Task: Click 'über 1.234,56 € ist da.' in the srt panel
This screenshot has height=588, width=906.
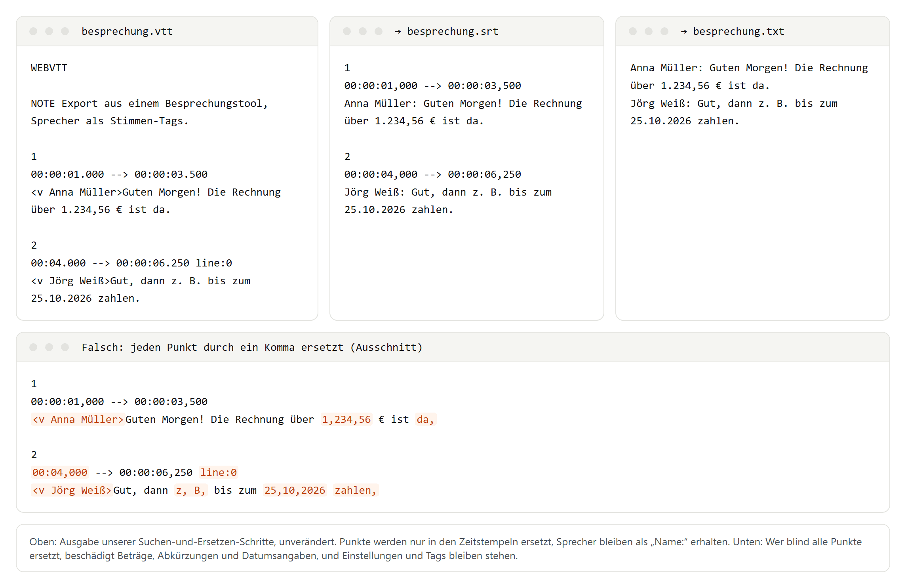Action: pyautogui.click(x=414, y=121)
